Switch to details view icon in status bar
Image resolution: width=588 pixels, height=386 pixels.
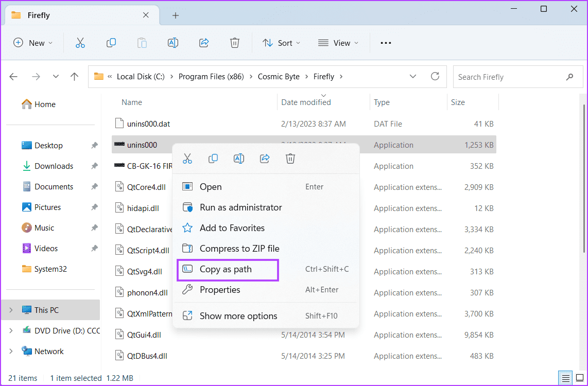click(x=566, y=378)
